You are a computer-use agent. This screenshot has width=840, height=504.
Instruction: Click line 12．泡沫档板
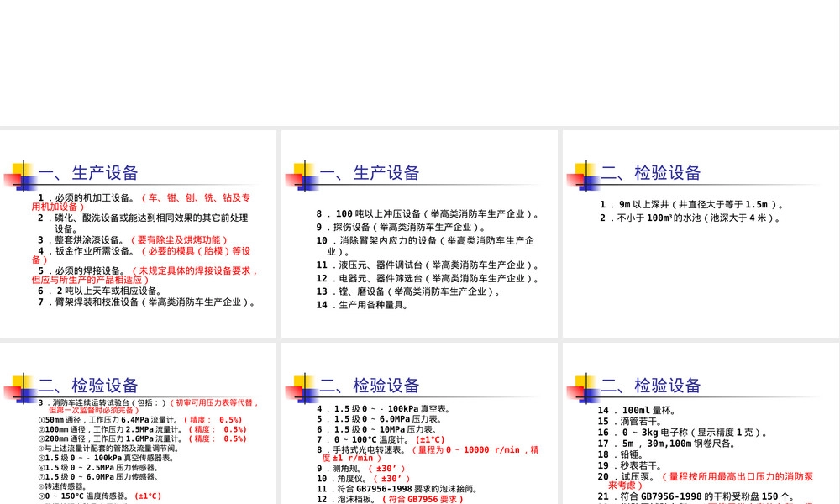click(x=390, y=499)
